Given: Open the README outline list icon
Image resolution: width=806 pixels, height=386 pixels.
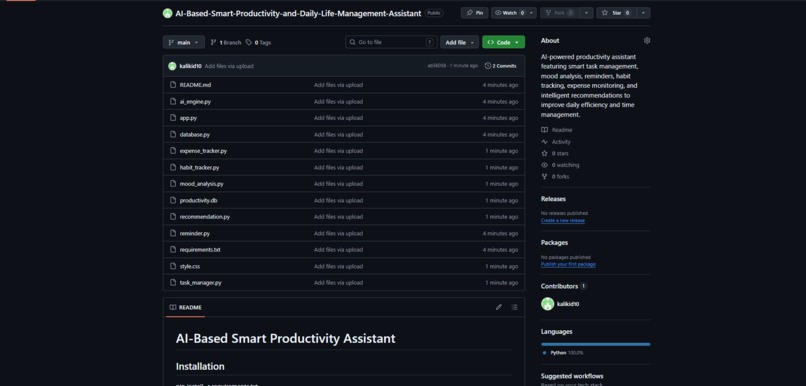Looking at the screenshot, I should [515, 307].
